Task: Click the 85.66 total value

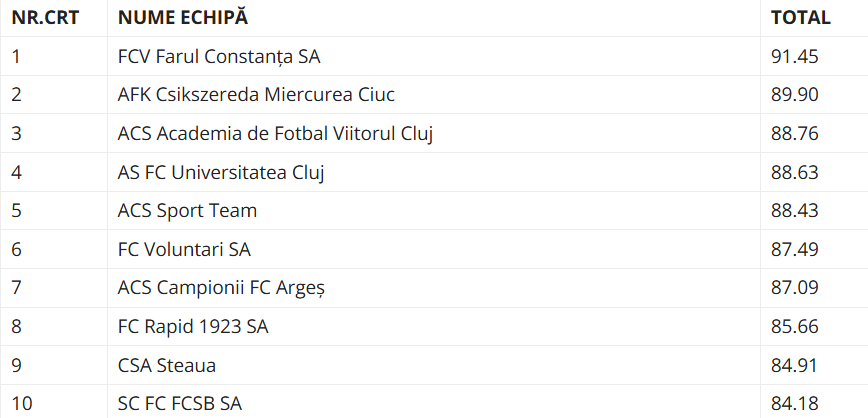Action: point(795,327)
